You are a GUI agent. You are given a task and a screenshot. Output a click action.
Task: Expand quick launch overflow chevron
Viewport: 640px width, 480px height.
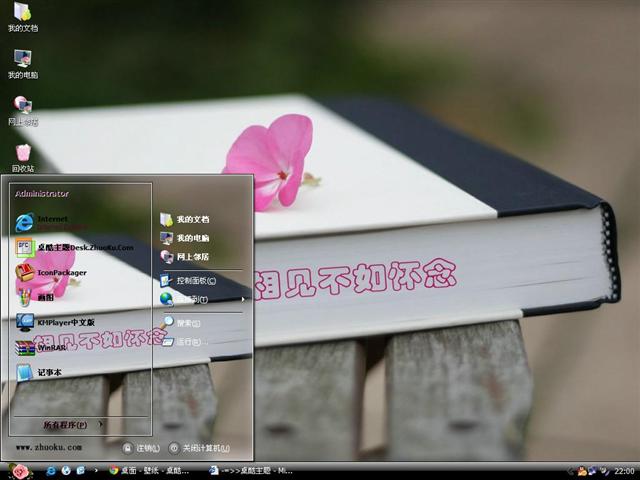click(96, 471)
